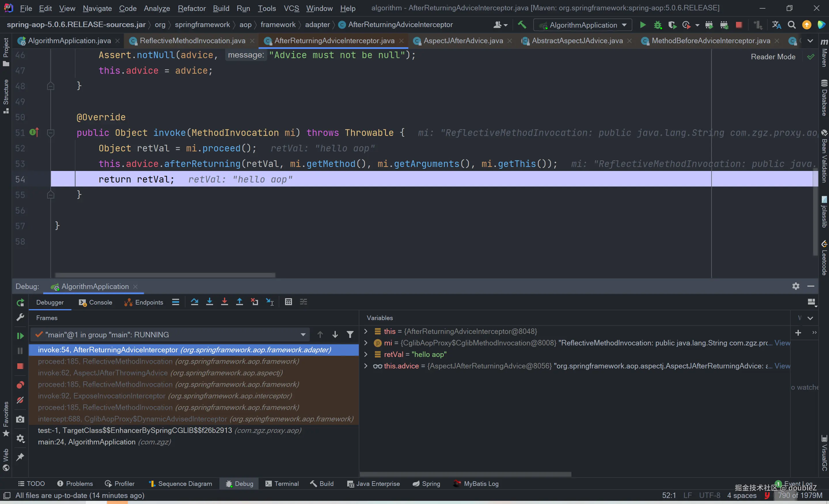Viewport: 829px width, 504px height.
Task: Click the View link for the mi variable
Action: click(782, 343)
